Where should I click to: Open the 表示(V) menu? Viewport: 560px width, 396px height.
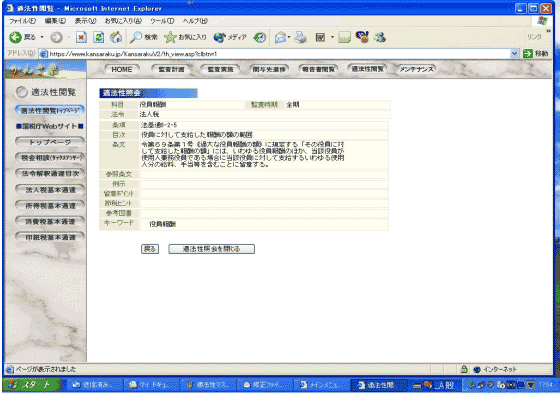point(85,21)
